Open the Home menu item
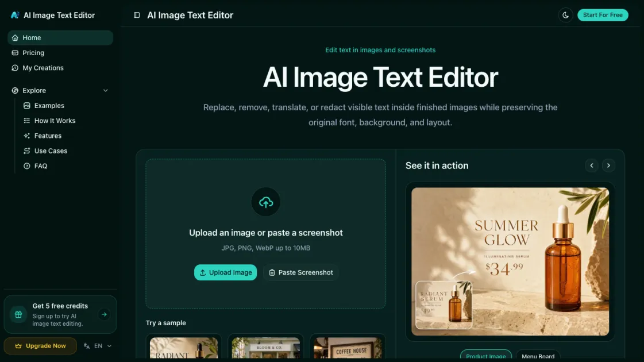The width and height of the screenshot is (644, 362). point(60,38)
